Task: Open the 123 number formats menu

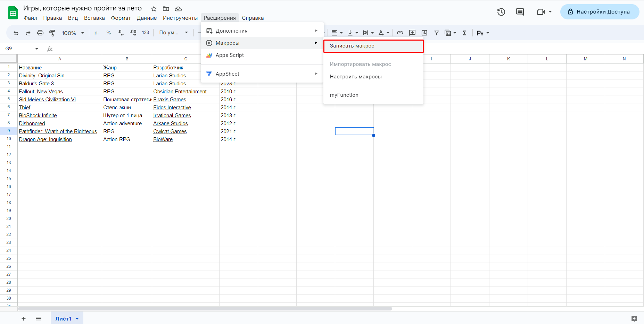Action: 146,33
